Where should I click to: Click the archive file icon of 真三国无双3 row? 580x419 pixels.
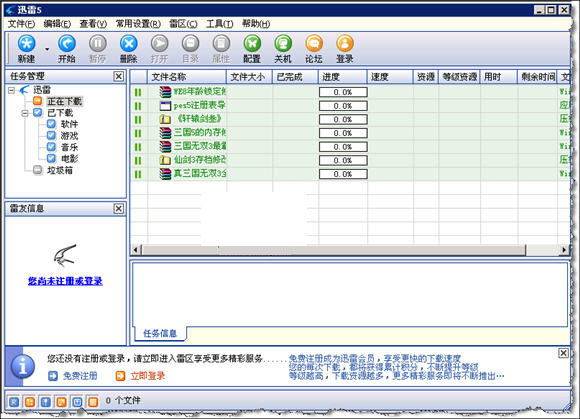[165, 174]
